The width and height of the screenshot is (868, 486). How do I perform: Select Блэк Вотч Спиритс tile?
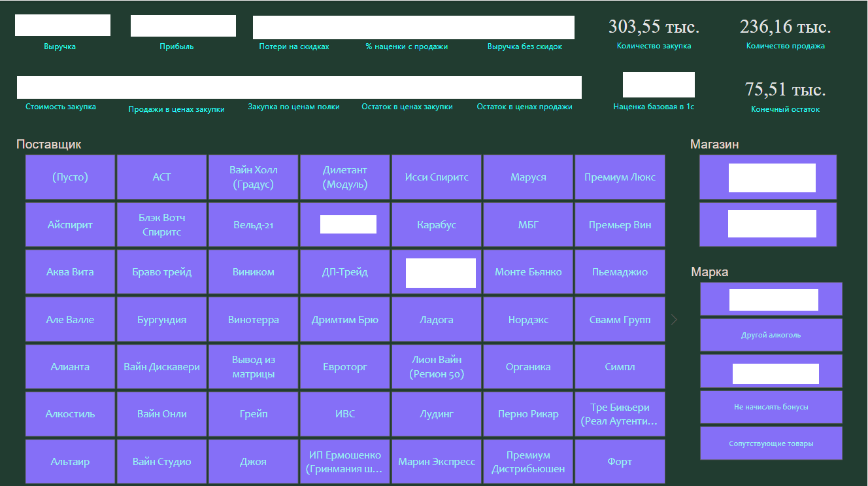161,224
